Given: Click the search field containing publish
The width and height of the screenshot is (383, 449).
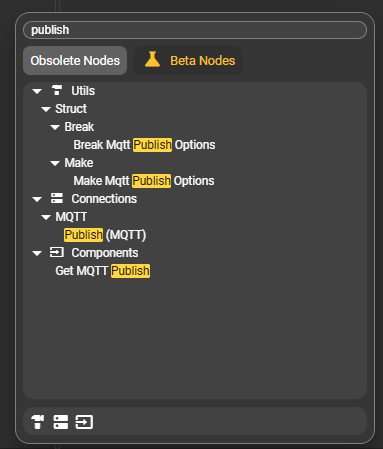Looking at the screenshot, I should pyautogui.click(x=195, y=30).
